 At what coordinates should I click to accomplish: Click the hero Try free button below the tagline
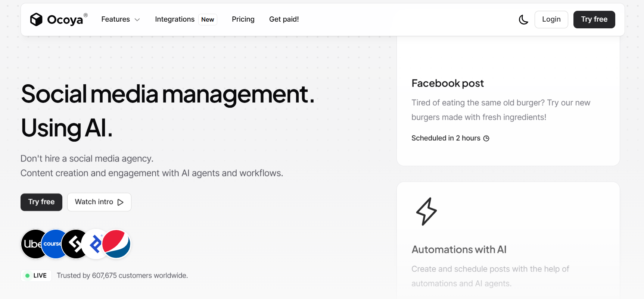pyautogui.click(x=41, y=202)
